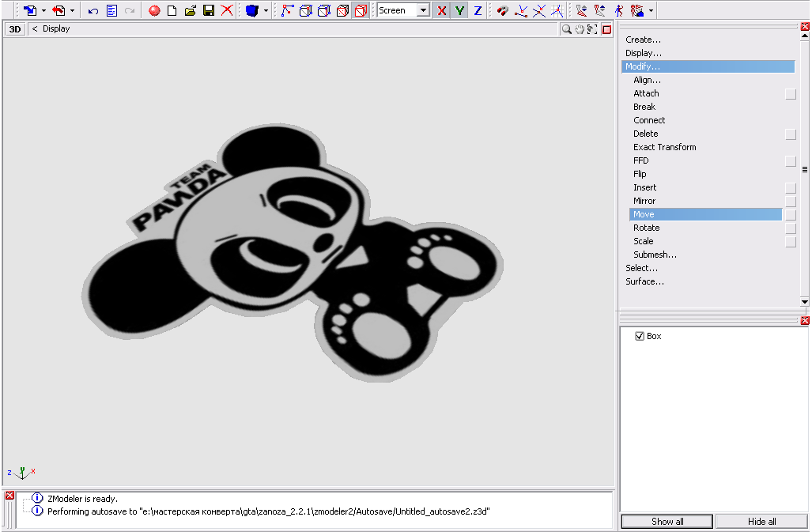The width and height of the screenshot is (812, 532).
Task: Select the Flip tool
Action: click(640, 174)
